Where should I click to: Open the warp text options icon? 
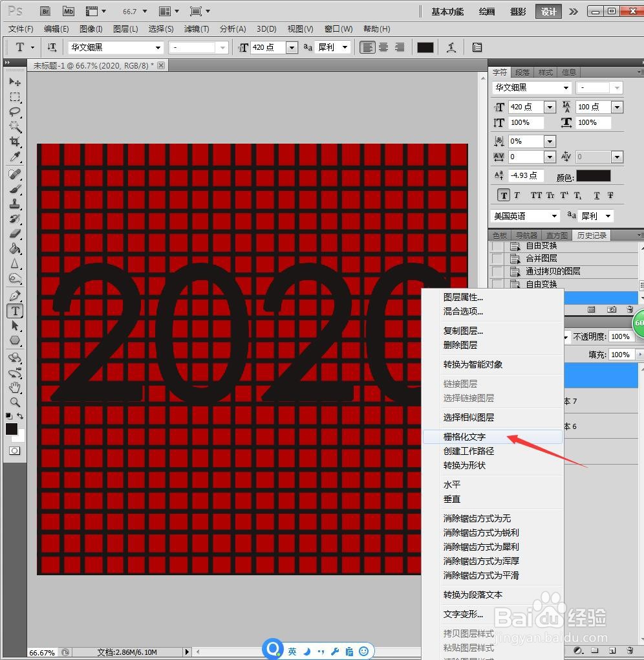point(451,48)
